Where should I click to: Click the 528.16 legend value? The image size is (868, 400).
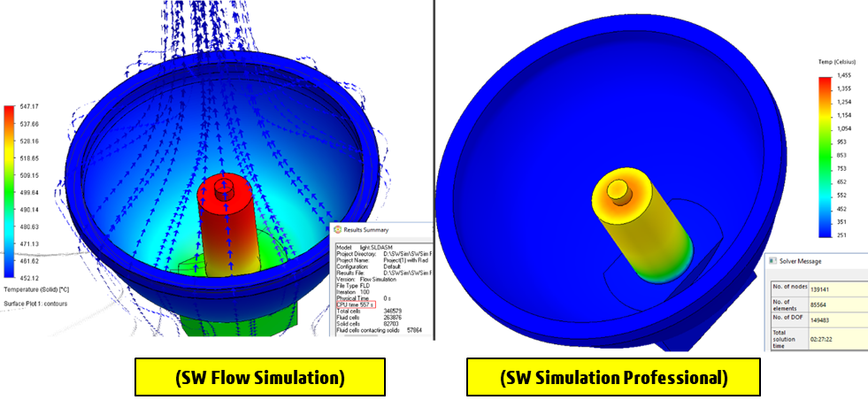(30, 141)
